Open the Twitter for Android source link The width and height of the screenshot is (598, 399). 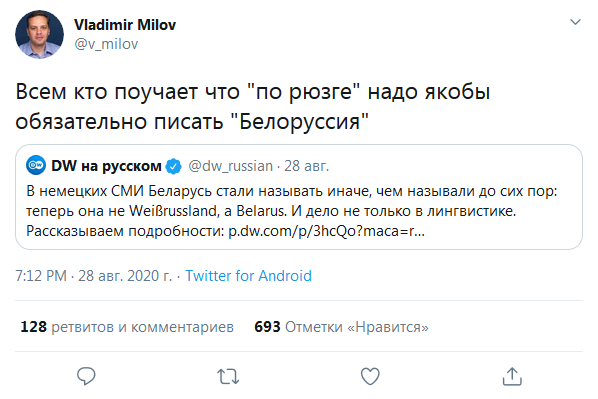[248, 276]
